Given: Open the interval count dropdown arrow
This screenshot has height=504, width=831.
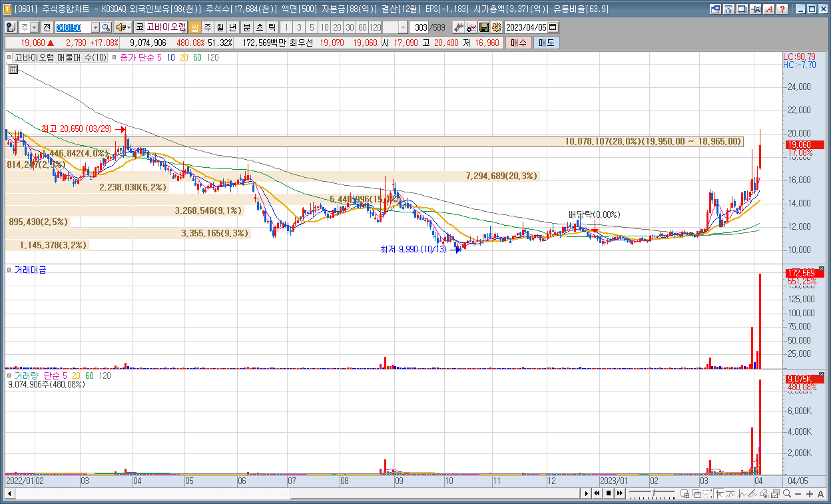Looking at the screenshot, I should click(x=403, y=27).
